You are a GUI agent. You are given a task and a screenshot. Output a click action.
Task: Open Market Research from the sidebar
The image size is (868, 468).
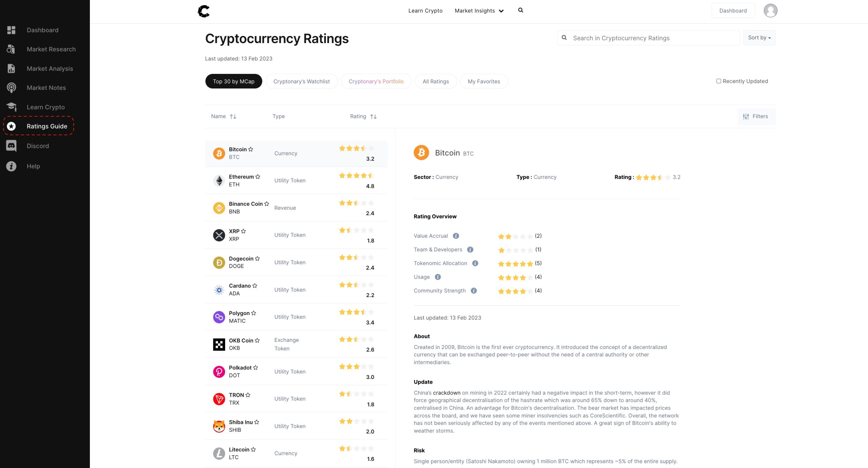click(51, 49)
